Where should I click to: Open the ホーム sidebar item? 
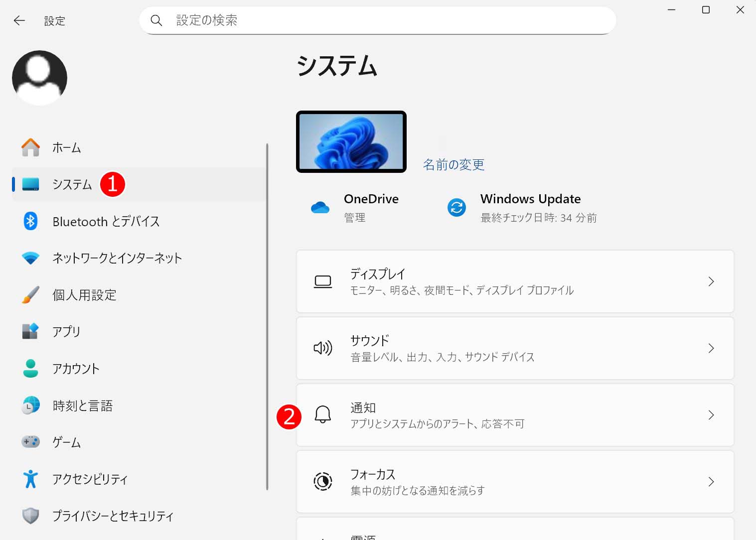pos(67,147)
